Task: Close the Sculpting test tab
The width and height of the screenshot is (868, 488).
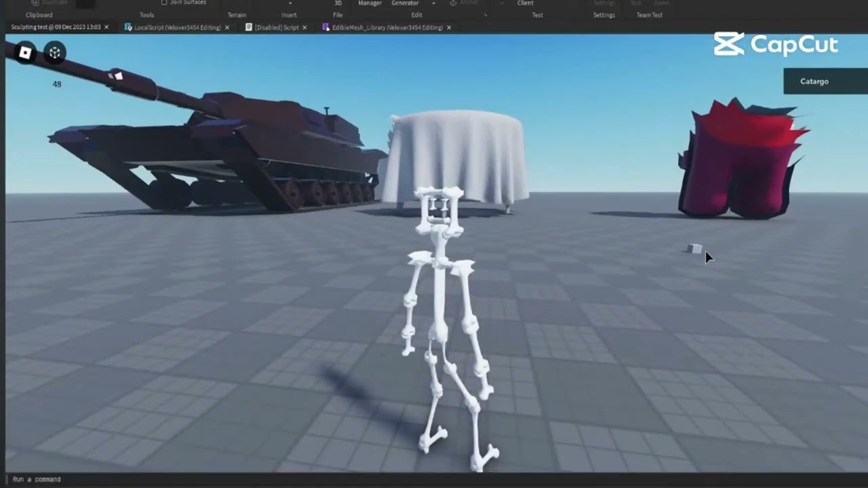Action: coord(106,28)
